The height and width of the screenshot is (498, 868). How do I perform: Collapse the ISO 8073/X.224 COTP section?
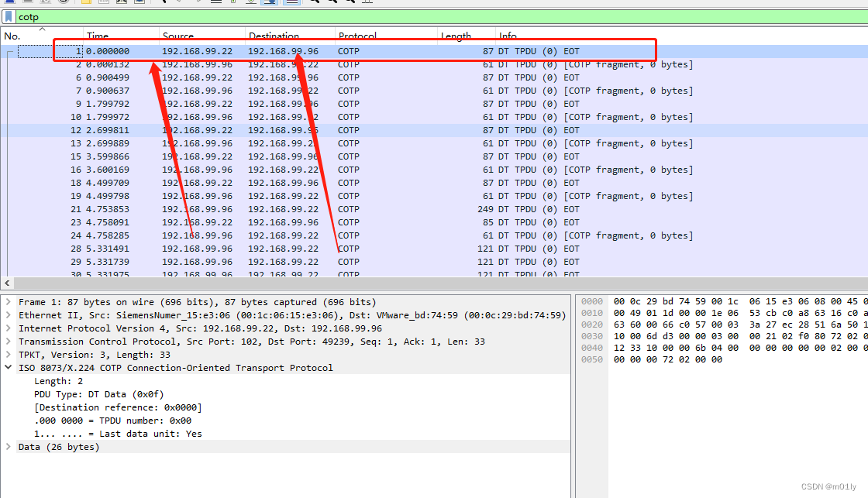point(9,367)
